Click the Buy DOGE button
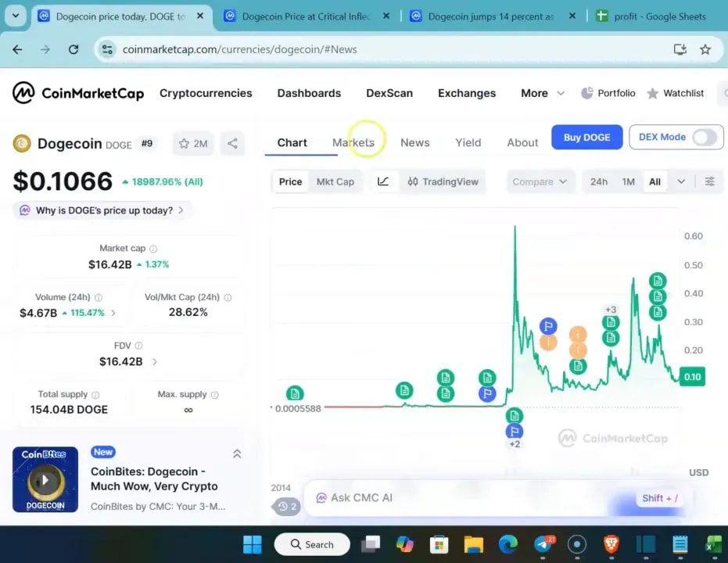The image size is (728, 563). 586,138
